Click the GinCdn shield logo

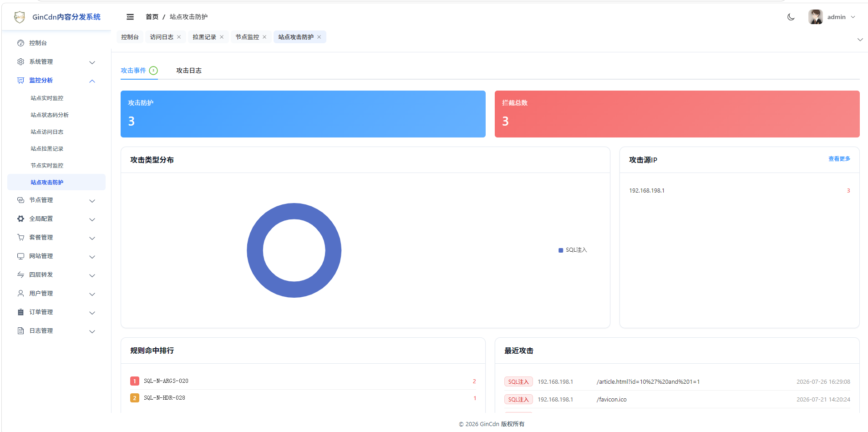pyautogui.click(x=20, y=17)
